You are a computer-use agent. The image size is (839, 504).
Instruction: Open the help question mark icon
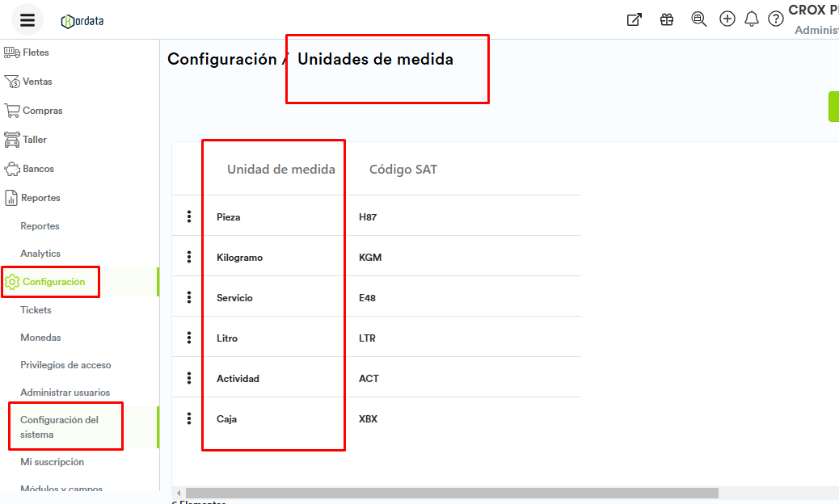coord(776,19)
